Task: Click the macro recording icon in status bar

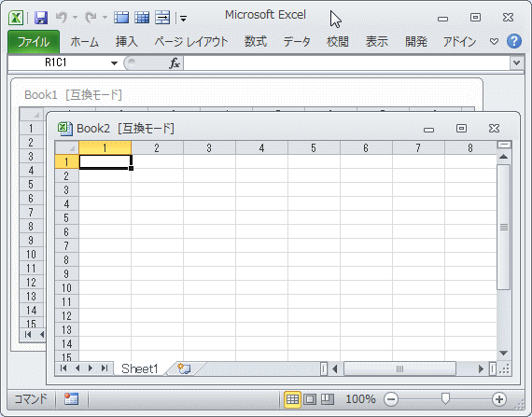Action: point(71,399)
